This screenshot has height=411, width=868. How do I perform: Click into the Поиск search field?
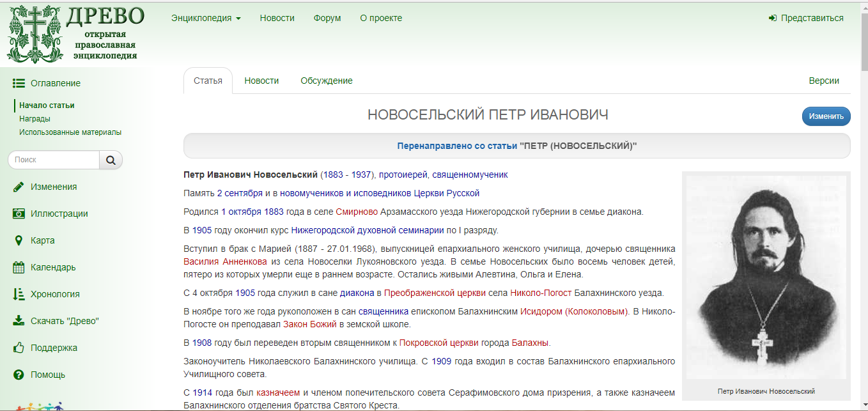(x=54, y=160)
